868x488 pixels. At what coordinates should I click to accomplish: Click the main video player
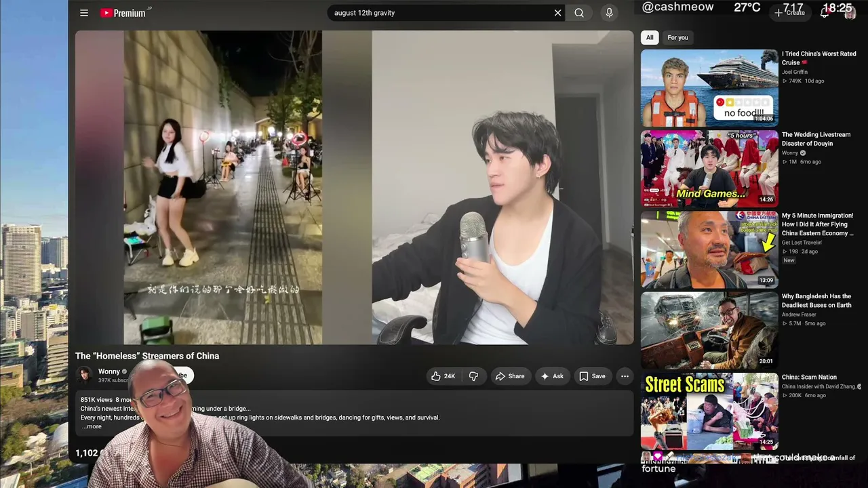pyautogui.click(x=354, y=188)
